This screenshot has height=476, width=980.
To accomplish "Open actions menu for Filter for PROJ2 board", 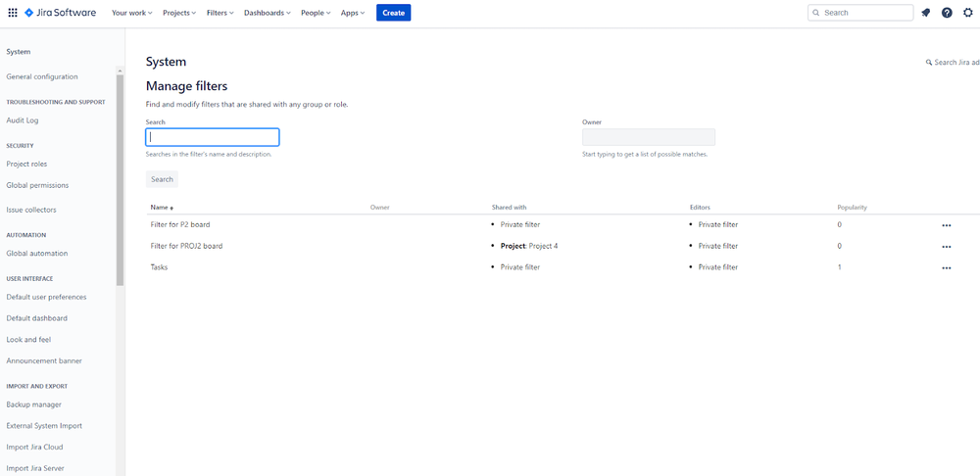I will pos(947,246).
